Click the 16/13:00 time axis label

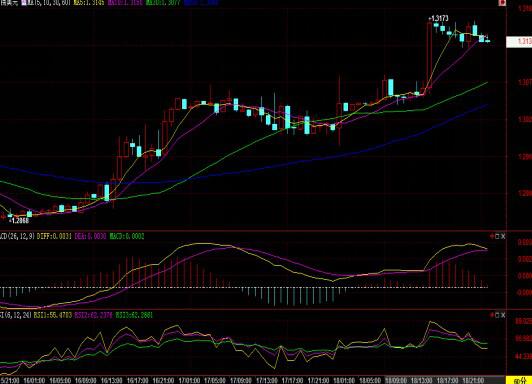click(112, 381)
